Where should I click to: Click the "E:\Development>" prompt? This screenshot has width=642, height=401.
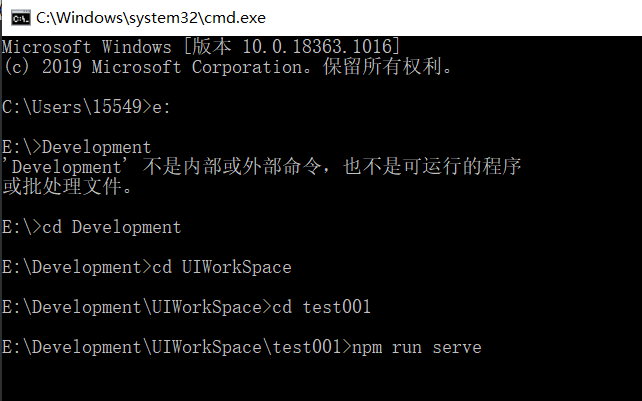click(x=71, y=267)
